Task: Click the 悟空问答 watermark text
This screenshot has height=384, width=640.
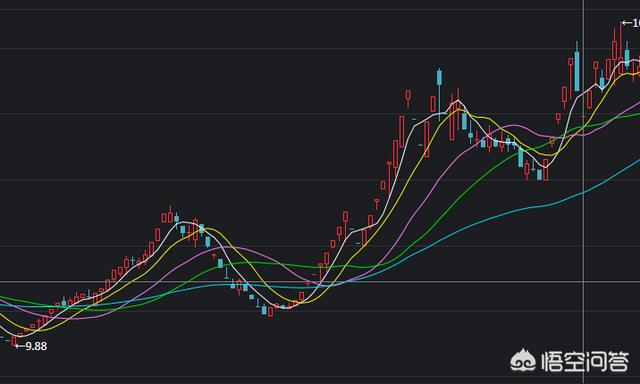Action: 585,362
